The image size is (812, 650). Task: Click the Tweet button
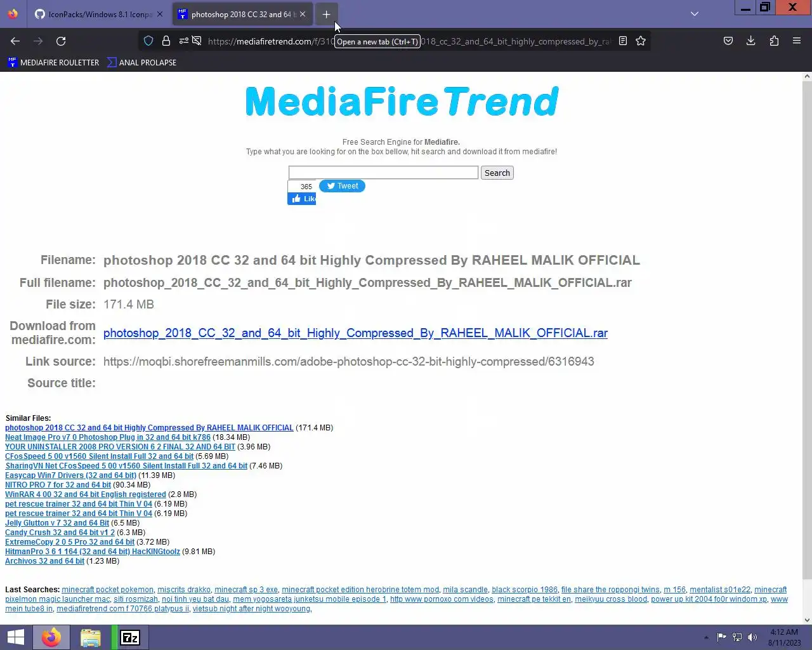click(342, 186)
